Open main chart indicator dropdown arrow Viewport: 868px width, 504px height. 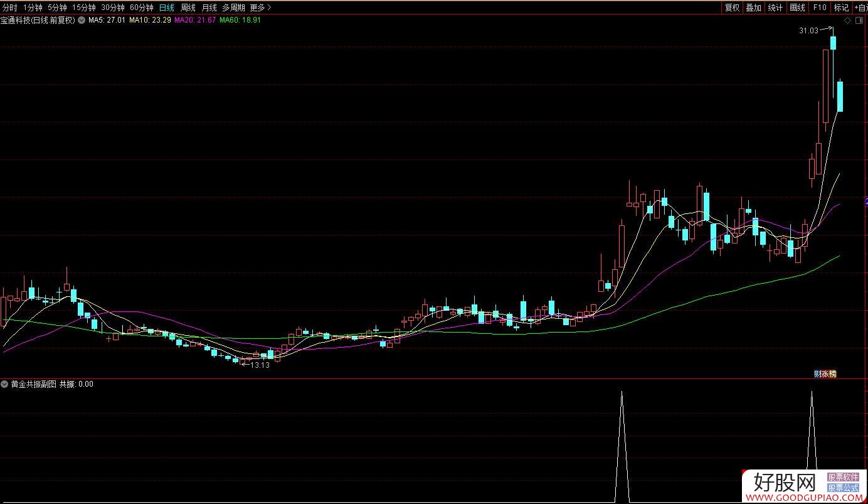(82, 20)
